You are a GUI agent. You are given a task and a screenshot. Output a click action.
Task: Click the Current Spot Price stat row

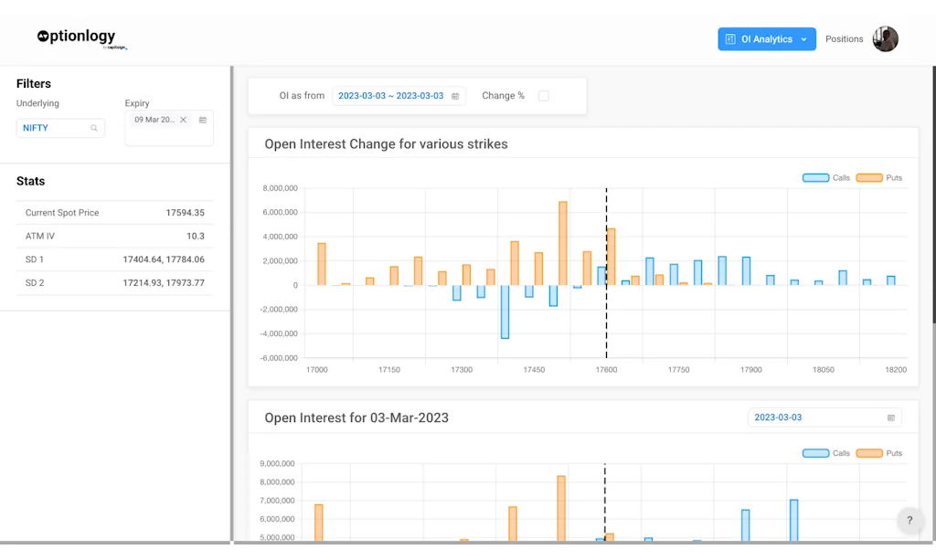114,212
